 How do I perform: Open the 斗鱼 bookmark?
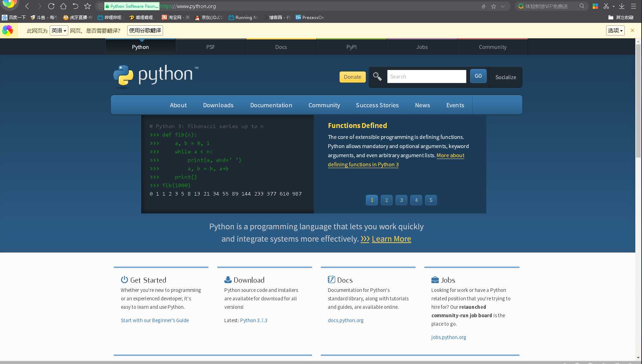[44, 17]
